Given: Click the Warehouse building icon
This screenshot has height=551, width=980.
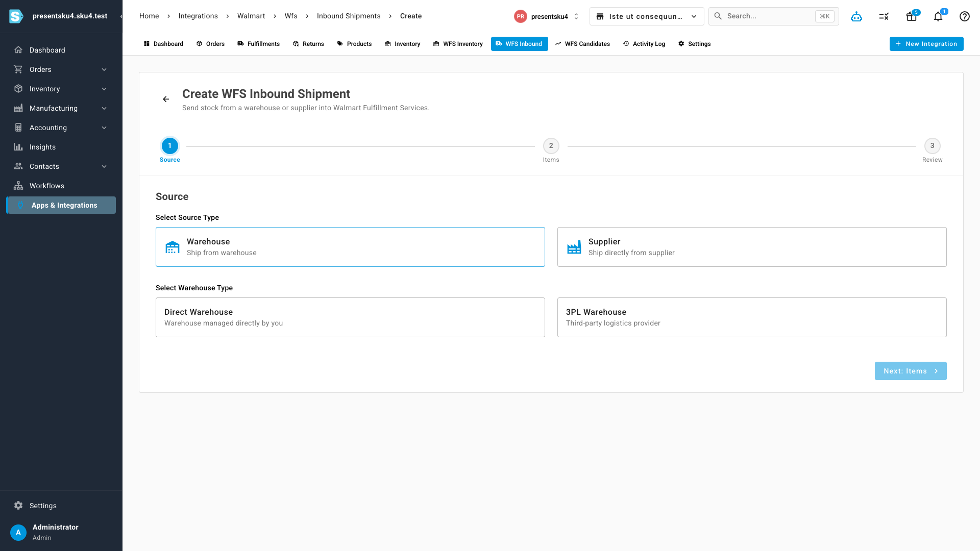Looking at the screenshot, I should point(173,247).
